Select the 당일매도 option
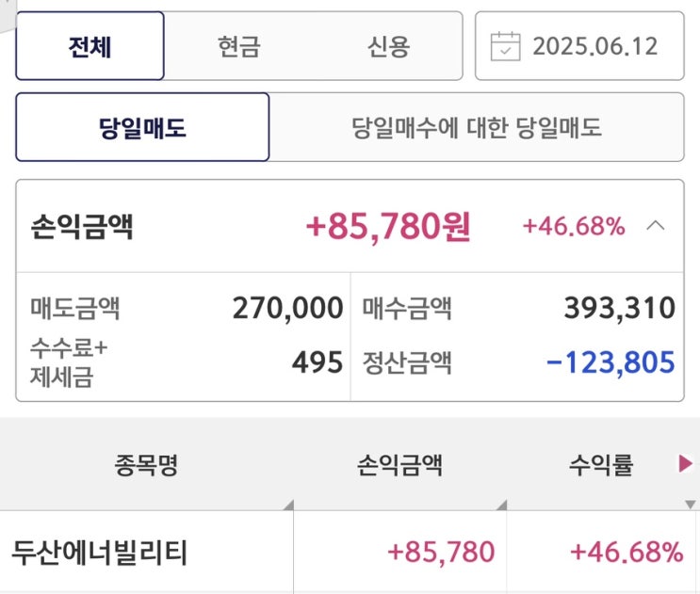 tap(142, 127)
